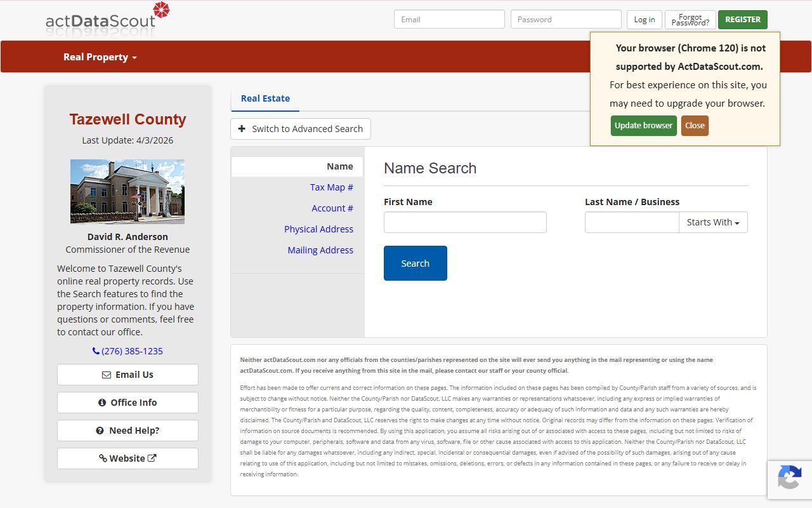Screen dimensions: 812x508
Task: Select the Mailing Address search option
Action: (320, 250)
